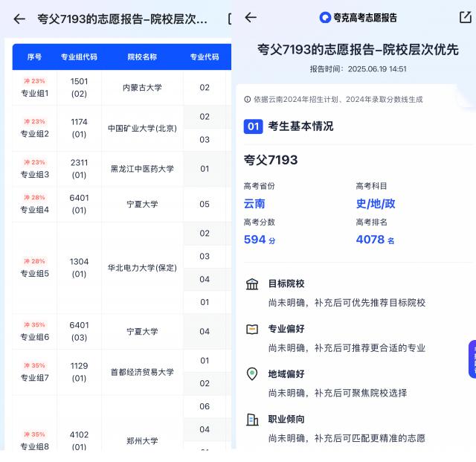Tap major code 05 in 宁夏大学 row
The width and height of the screenshot is (476, 462).
(205, 204)
